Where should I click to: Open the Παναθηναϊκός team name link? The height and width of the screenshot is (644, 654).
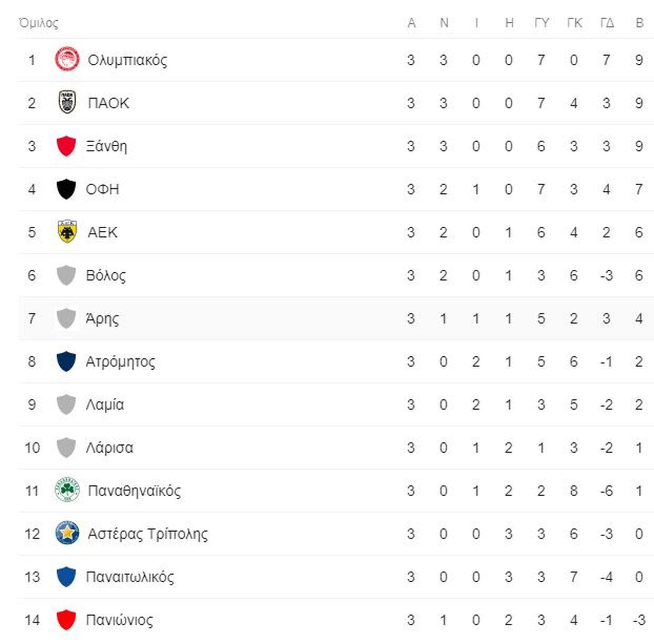(x=134, y=491)
